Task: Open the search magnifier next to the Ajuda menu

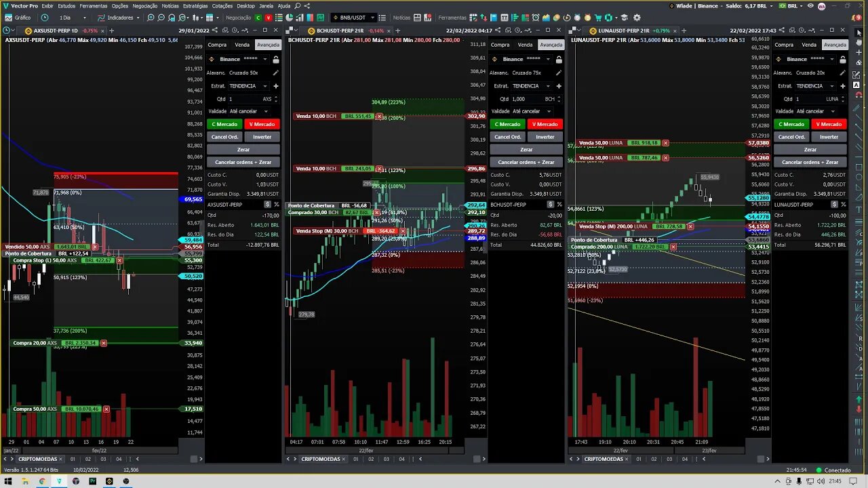Action: 297,6
